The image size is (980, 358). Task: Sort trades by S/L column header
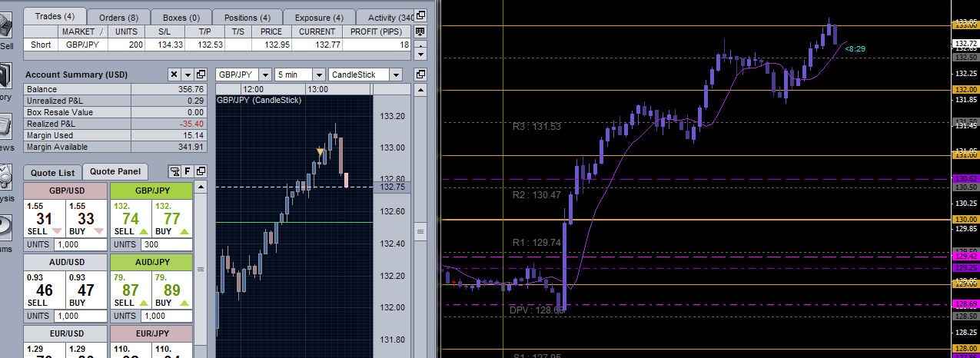click(164, 31)
